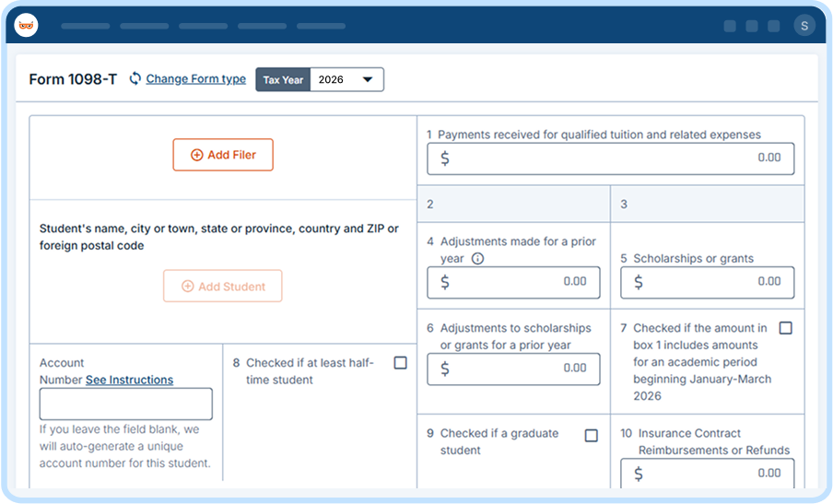Image resolution: width=833 pixels, height=504 pixels.
Task: Click the Account Number input field
Action: click(126, 404)
